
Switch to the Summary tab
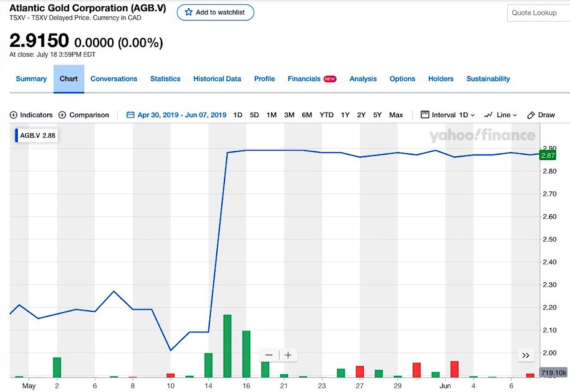[x=31, y=79]
